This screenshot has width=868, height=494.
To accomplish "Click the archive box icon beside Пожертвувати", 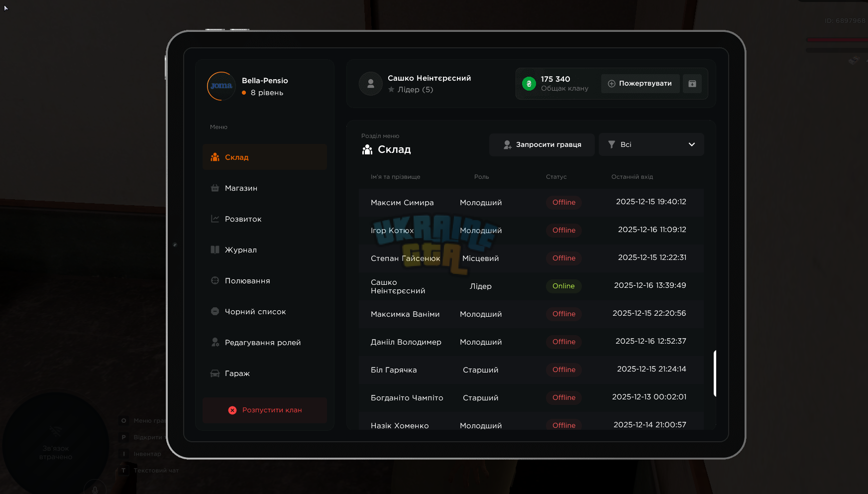I will pos(692,84).
